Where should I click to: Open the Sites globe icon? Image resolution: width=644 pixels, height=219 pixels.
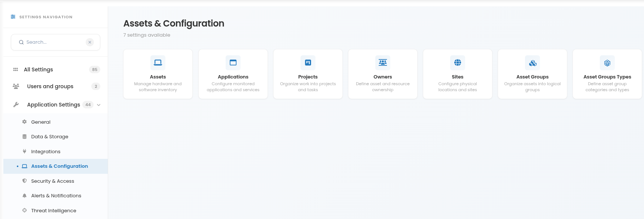pos(458,63)
